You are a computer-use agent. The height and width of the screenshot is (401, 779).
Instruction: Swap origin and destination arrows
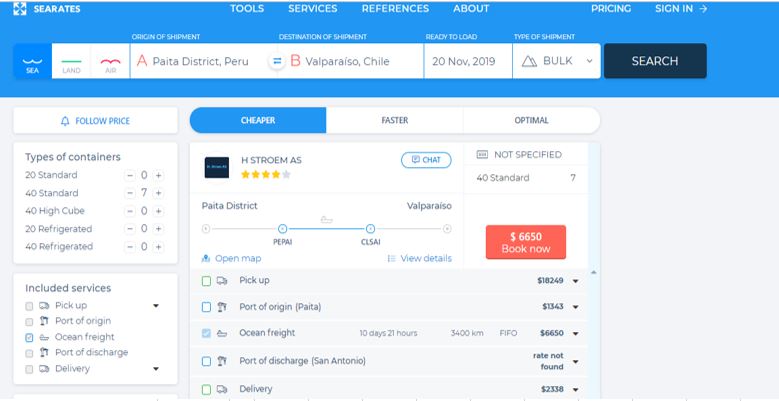277,61
